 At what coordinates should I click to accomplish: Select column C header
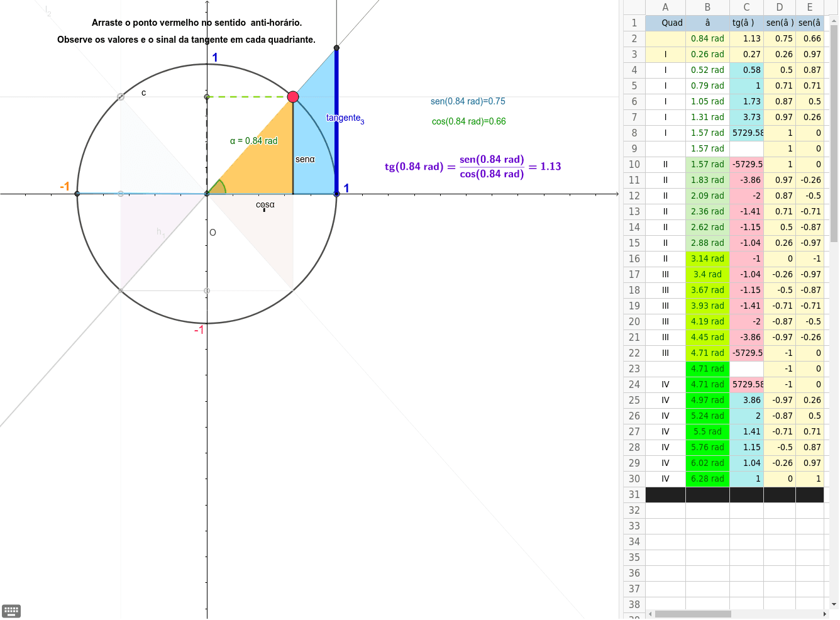[746, 8]
